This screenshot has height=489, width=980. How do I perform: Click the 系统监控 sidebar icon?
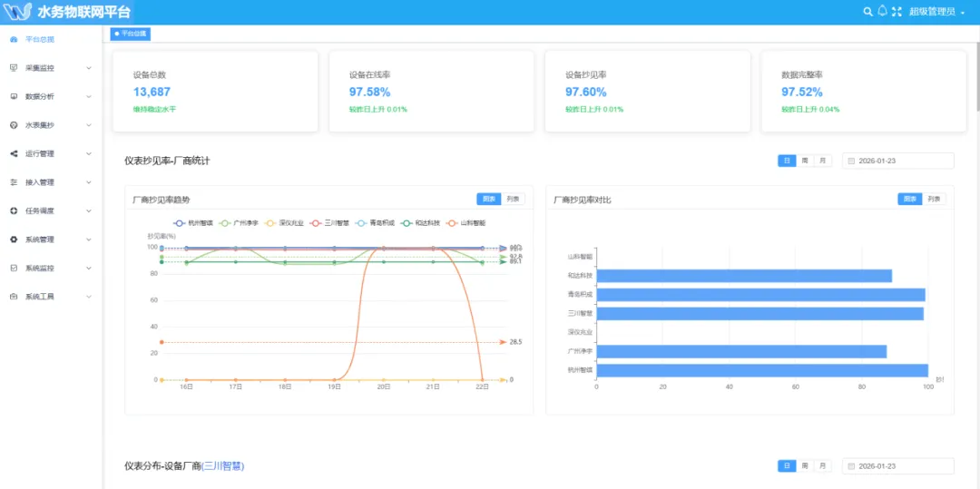tap(14, 269)
